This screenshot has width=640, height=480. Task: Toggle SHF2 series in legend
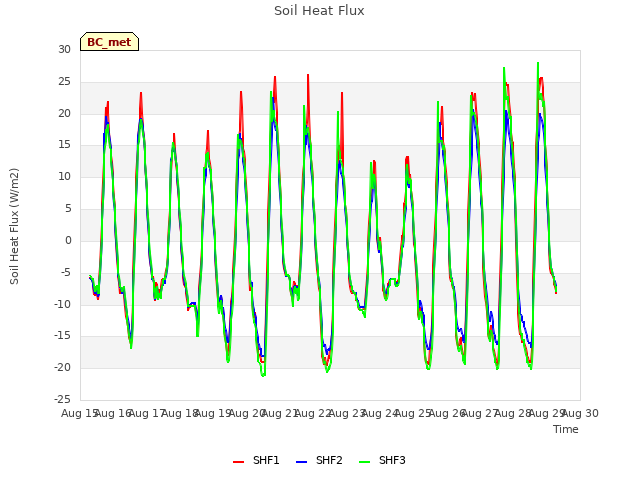click(x=319, y=460)
